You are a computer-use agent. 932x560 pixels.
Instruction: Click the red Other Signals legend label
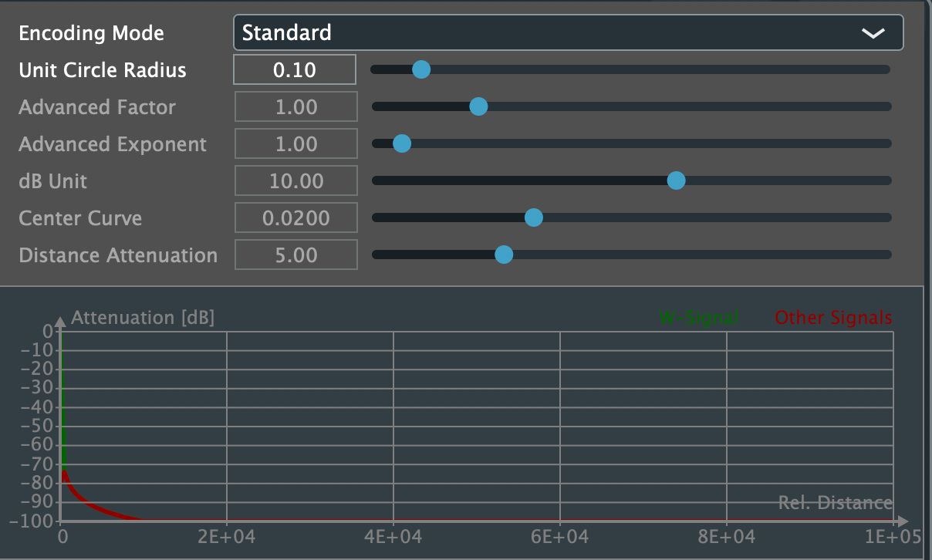pos(833,317)
